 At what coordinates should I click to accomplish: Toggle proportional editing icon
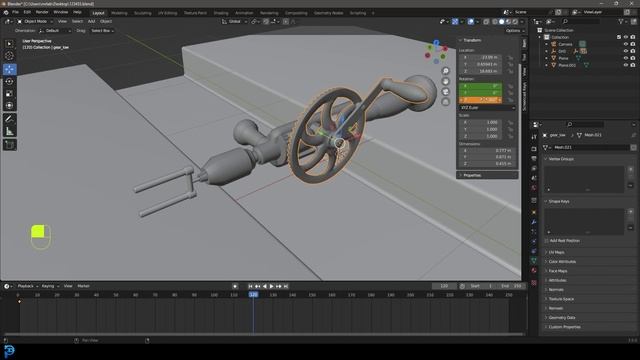286,22
